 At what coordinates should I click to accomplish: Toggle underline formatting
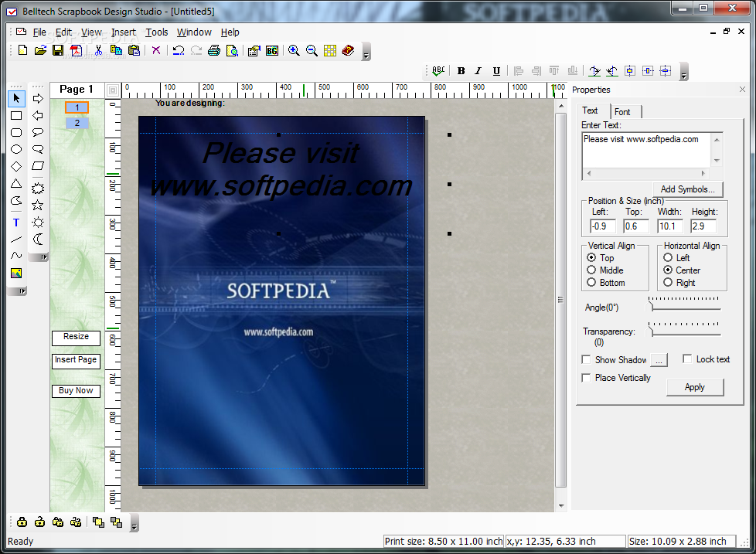pyautogui.click(x=496, y=71)
